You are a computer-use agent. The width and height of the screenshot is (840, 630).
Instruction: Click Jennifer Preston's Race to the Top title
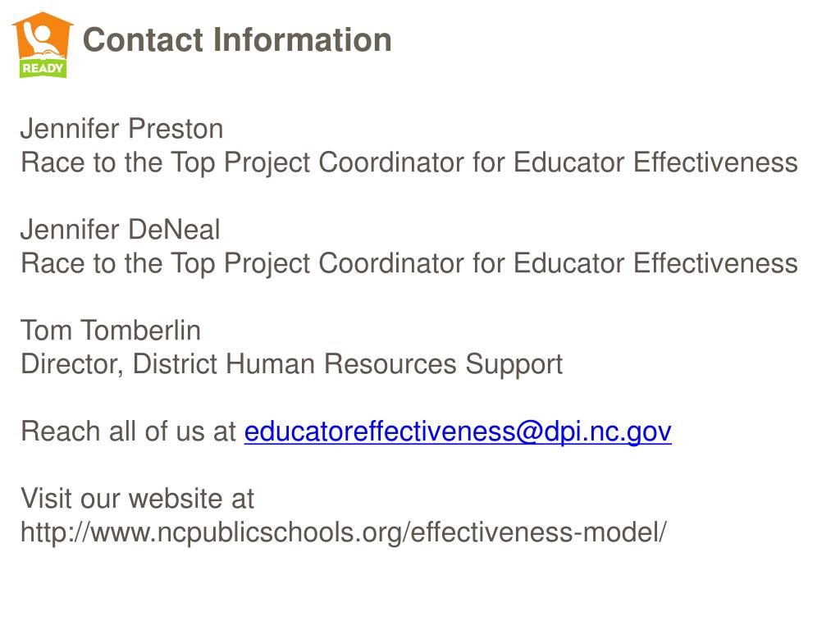[409, 163]
